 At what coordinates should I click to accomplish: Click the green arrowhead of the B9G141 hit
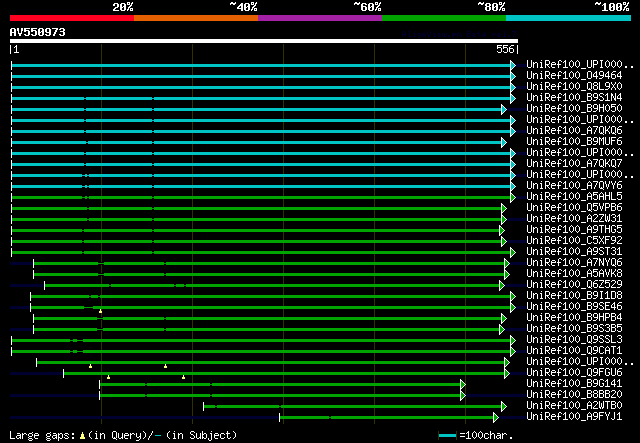pyautogui.click(x=463, y=384)
